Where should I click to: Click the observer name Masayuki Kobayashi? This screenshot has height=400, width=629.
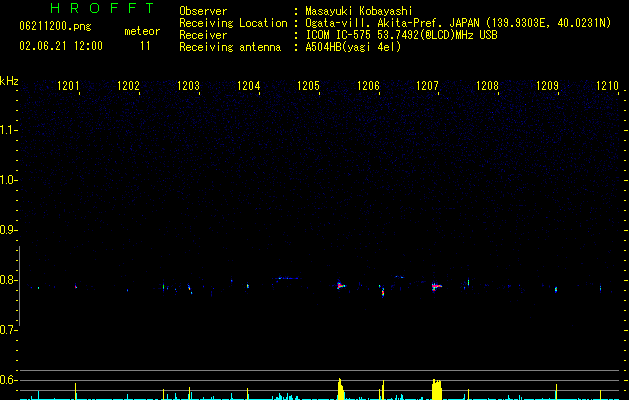pyautogui.click(x=358, y=11)
